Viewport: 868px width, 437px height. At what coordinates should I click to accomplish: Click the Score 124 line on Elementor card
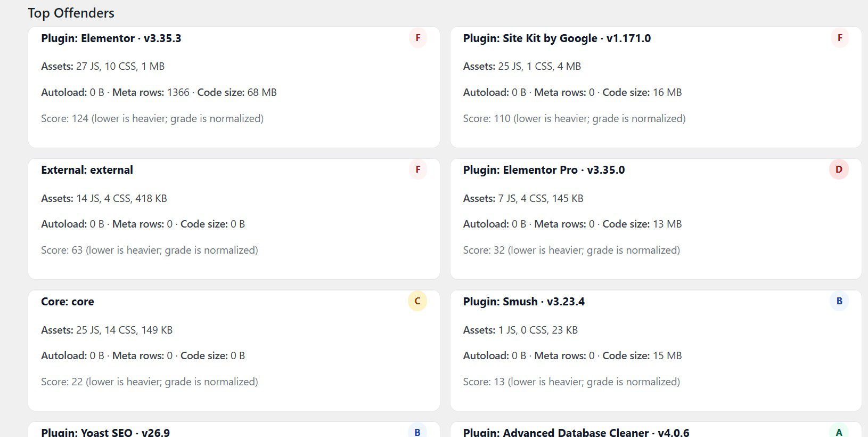(x=152, y=118)
